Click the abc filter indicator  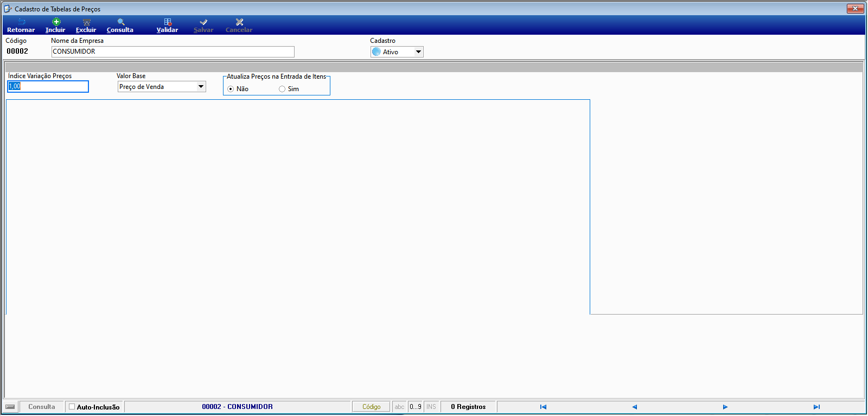tap(400, 407)
